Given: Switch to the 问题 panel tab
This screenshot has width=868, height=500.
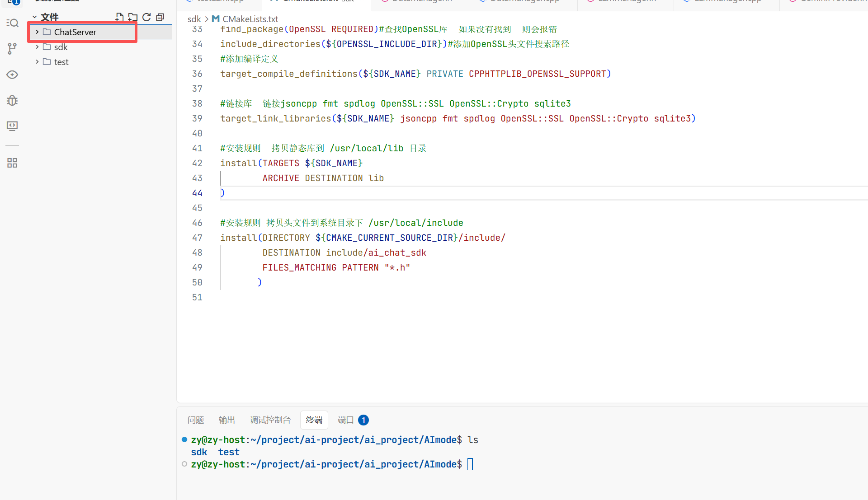Looking at the screenshot, I should [196, 420].
